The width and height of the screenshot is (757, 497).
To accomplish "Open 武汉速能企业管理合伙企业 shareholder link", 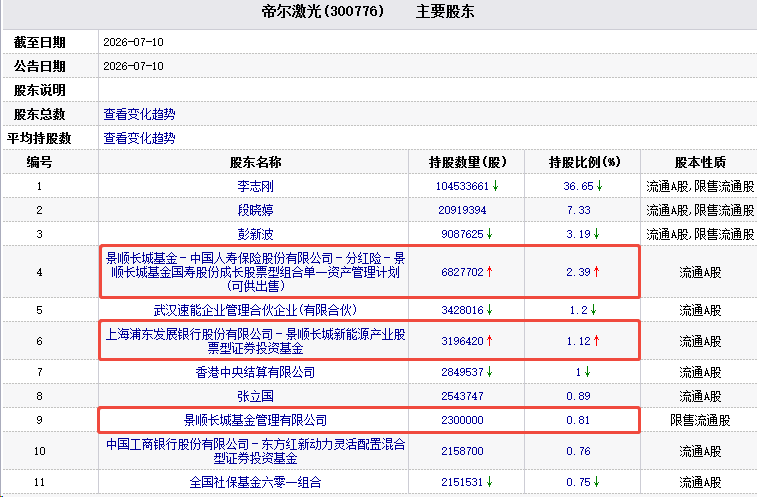I will coord(255,310).
